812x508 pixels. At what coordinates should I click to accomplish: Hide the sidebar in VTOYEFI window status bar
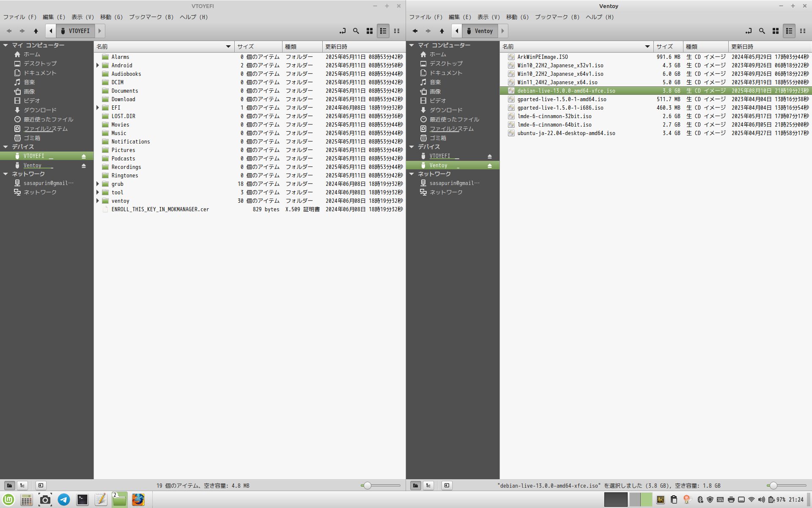[x=41, y=486]
